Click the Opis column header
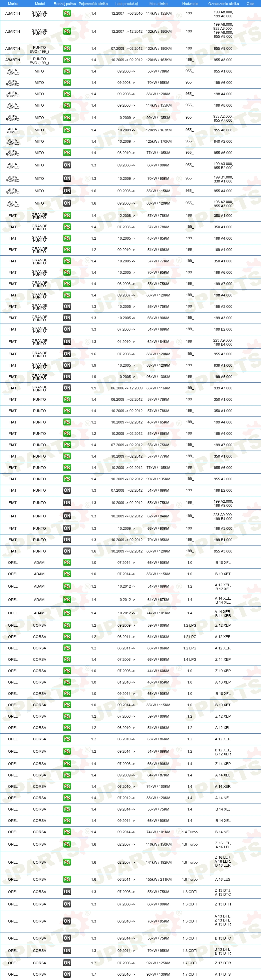The image size is (261, 980). pyautogui.click(x=250, y=4)
